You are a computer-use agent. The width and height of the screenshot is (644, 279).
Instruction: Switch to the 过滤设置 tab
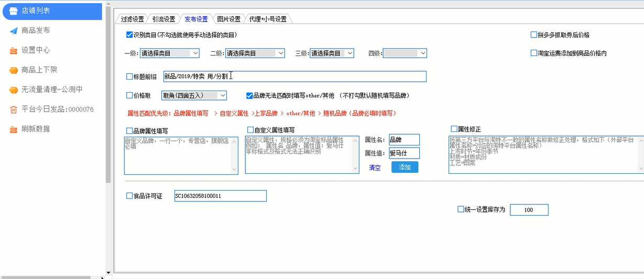(x=132, y=19)
